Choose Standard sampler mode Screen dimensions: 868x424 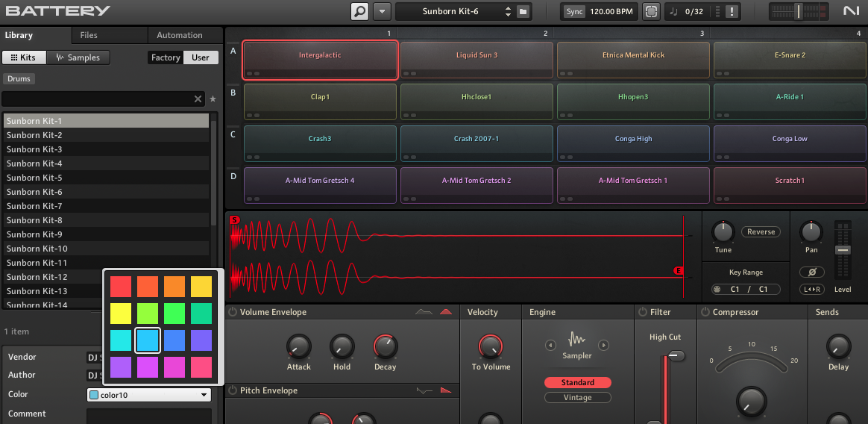(577, 382)
